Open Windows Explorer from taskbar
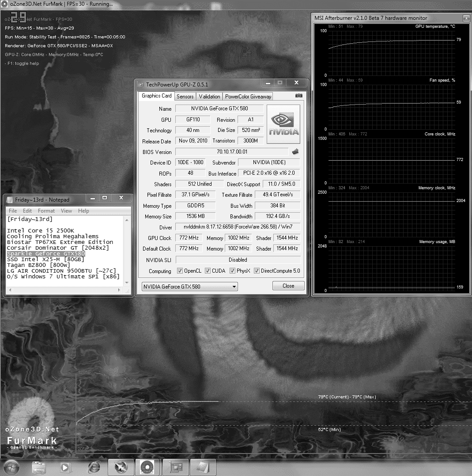This screenshot has height=476, width=472. click(x=38, y=467)
